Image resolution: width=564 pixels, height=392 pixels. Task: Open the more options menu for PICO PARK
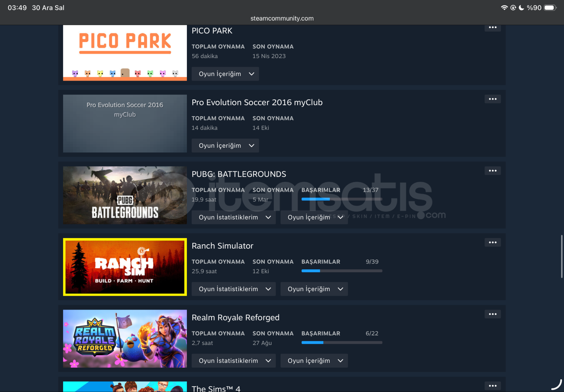[493, 28]
